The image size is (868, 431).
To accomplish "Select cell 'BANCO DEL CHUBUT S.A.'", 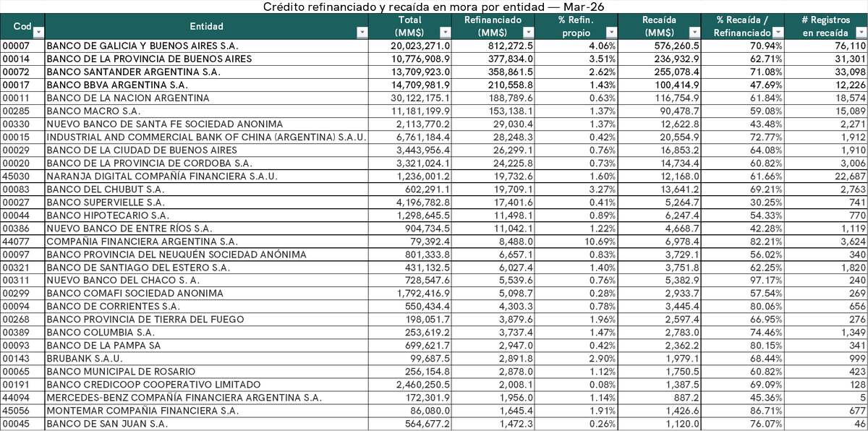I will [x=207, y=189].
